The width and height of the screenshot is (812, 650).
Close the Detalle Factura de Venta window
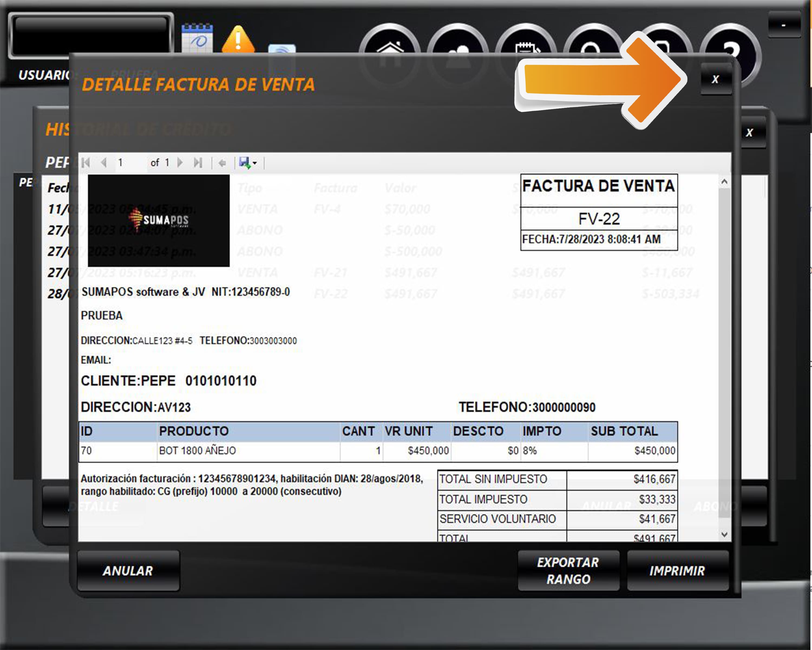(x=715, y=80)
